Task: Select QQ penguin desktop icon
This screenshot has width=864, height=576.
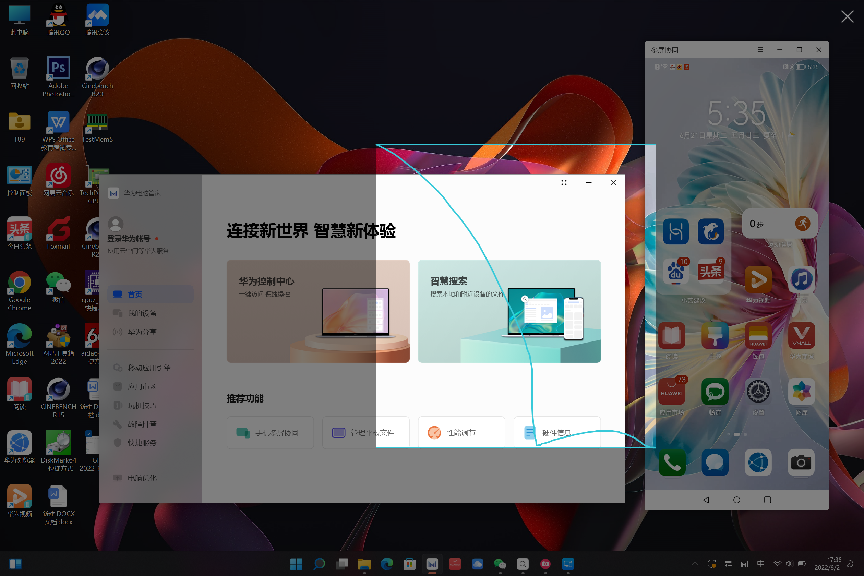Action: click(58, 20)
